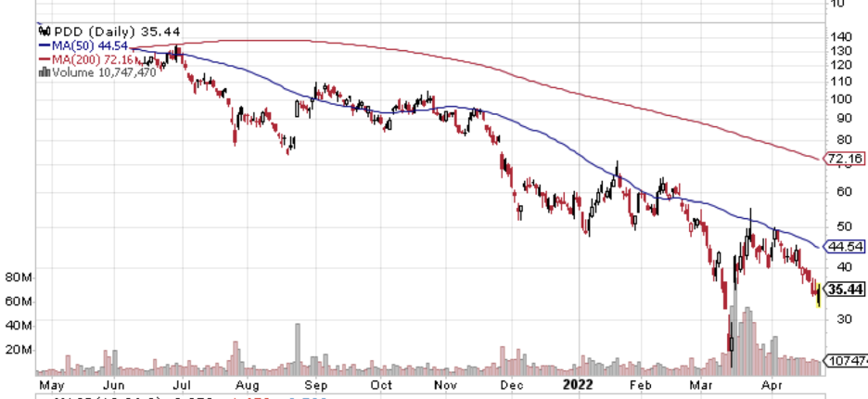
Task: Click the Nov label on date axis
Action: pyautogui.click(x=446, y=384)
